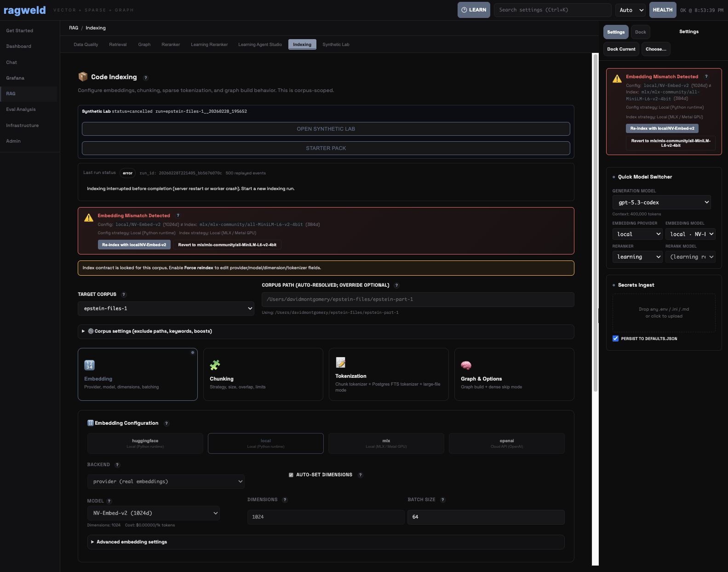Viewport: 728px width, 572px height.
Task: Open the Target Corpus dropdown
Action: pos(166,308)
